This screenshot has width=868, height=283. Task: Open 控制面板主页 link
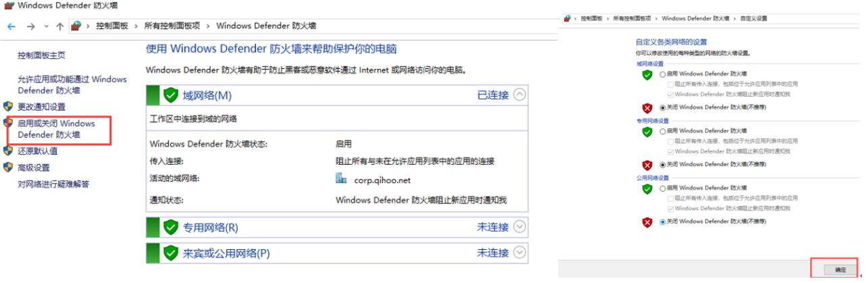pyautogui.click(x=41, y=55)
